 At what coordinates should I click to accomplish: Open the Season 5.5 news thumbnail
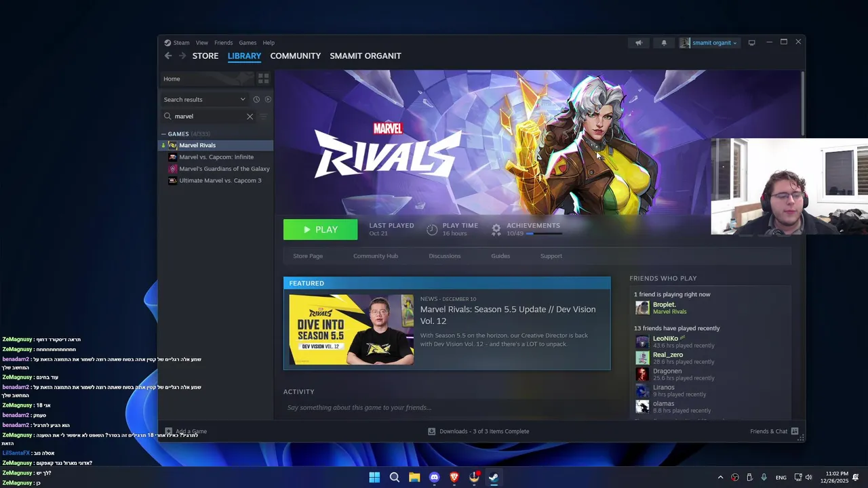(x=351, y=329)
